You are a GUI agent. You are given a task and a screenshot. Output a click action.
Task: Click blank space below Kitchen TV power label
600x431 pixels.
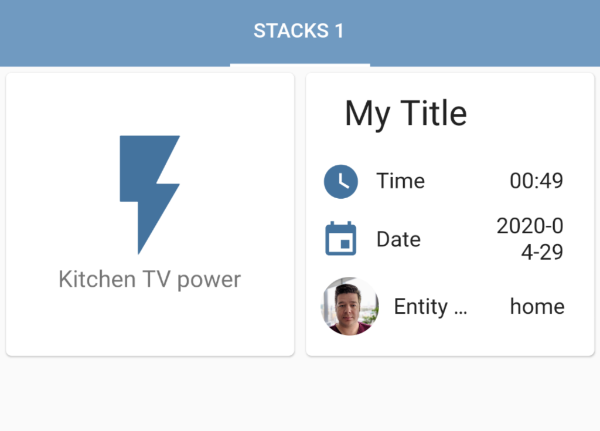(150, 325)
